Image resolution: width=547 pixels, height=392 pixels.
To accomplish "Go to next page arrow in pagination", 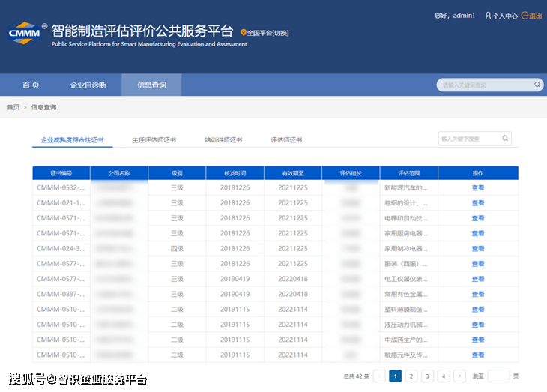I will coord(459,376).
